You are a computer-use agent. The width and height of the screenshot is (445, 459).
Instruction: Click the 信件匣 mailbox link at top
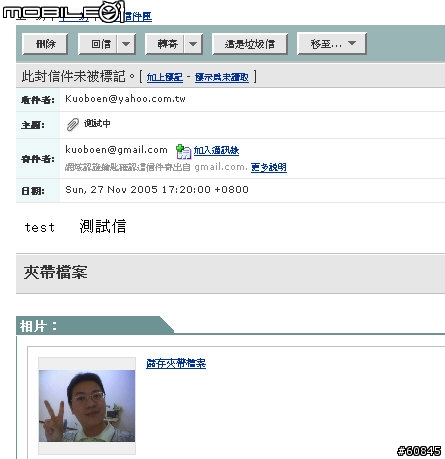tap(138, 16)
